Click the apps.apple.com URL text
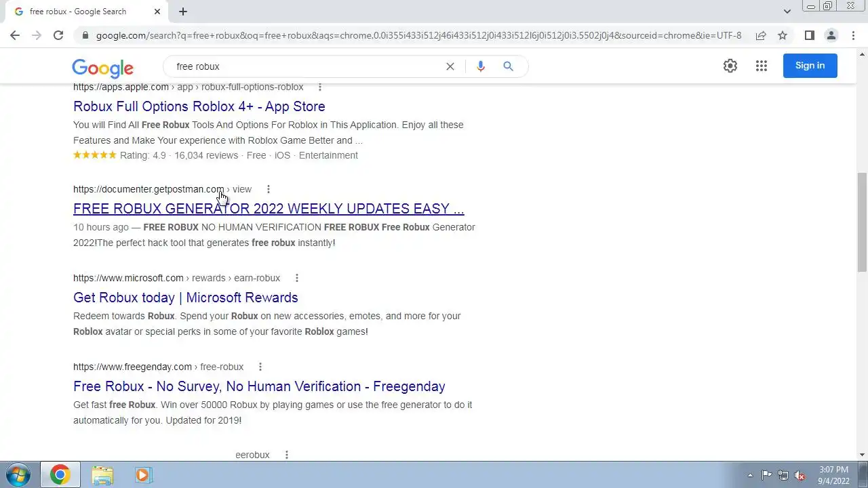The height and width of the screenshot is (488, 868). point(189,87)
